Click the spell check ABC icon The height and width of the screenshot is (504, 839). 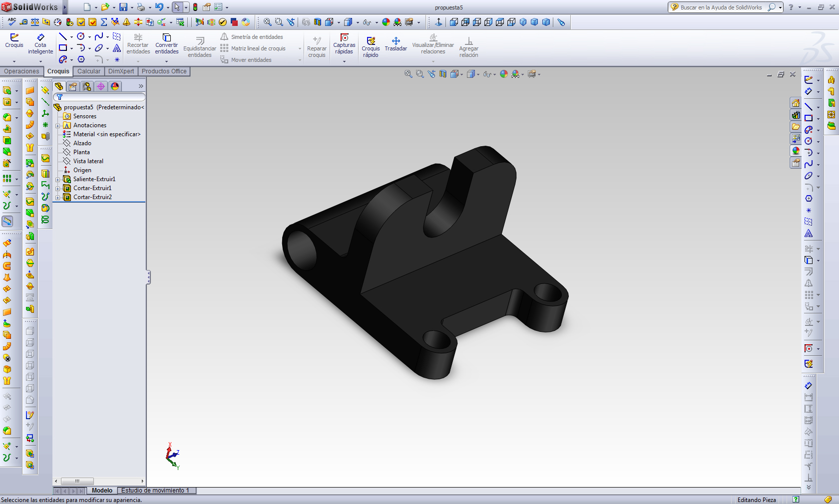coord(11,22)
